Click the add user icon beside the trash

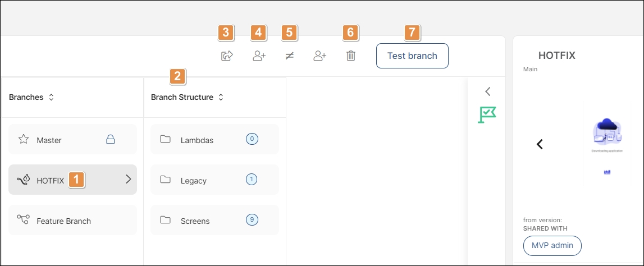click(x=319, y=56)
